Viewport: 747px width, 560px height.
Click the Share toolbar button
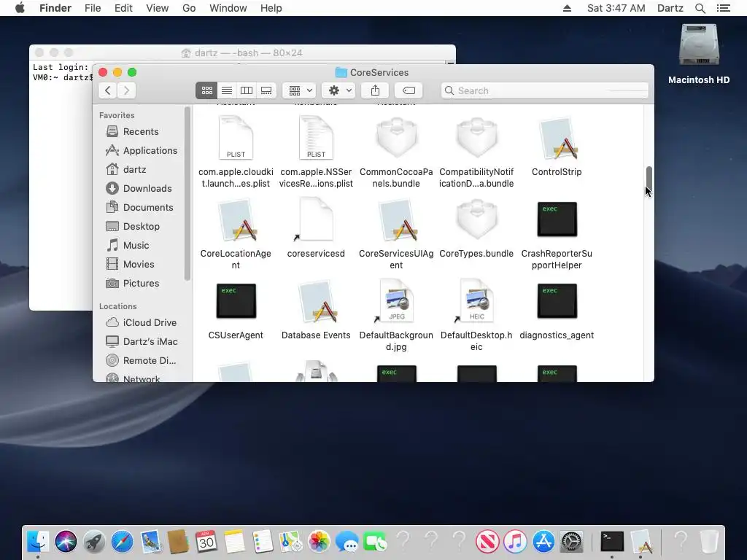click(x=376, y=90)
